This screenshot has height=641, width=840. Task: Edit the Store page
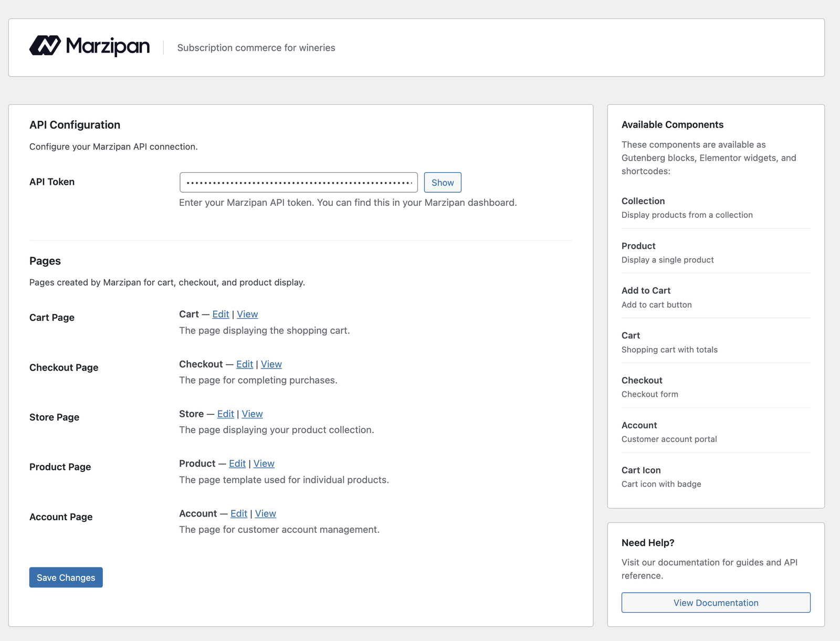[225, 414]
